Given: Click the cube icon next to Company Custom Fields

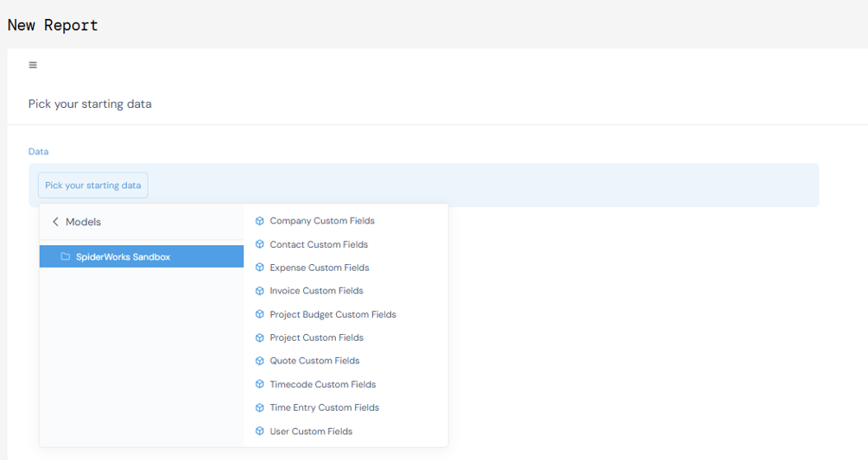Looking at the screenshot, I should pos(260,221).
